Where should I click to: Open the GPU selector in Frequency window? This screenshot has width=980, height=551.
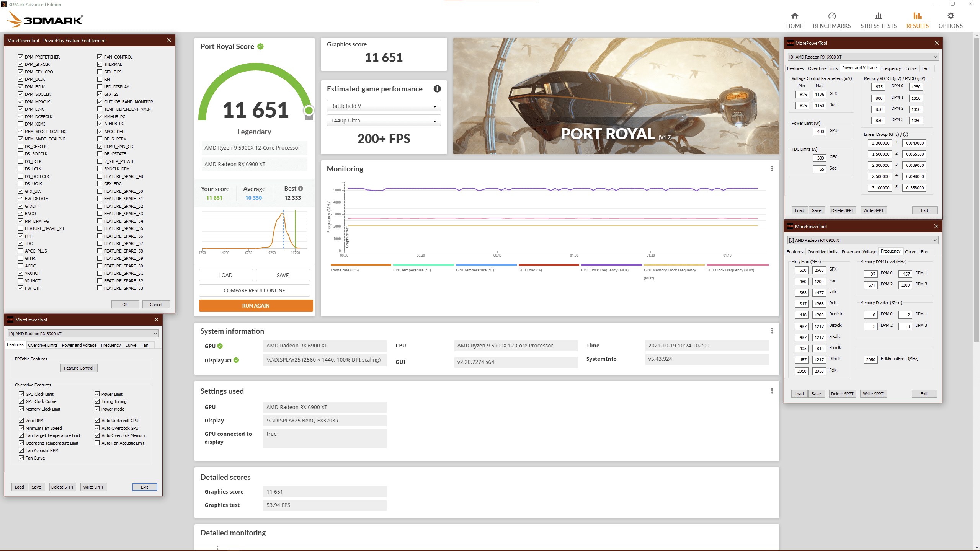pyautogui.click(x=862, y=240)
